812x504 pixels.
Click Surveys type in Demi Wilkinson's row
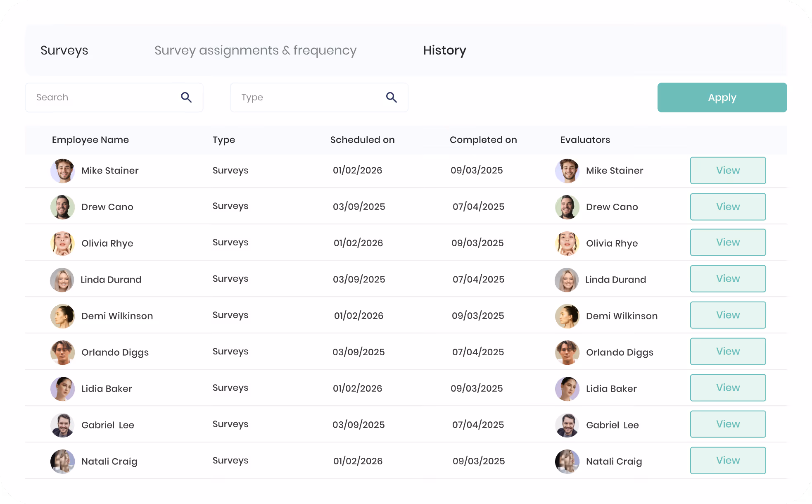point(230,315)
